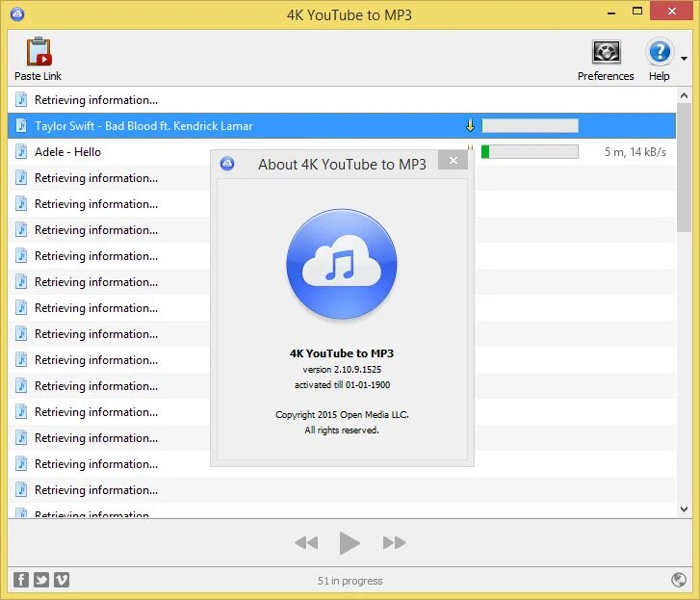Select the topmost Retrieving information row
700x600 pixels.
(342, 100)
